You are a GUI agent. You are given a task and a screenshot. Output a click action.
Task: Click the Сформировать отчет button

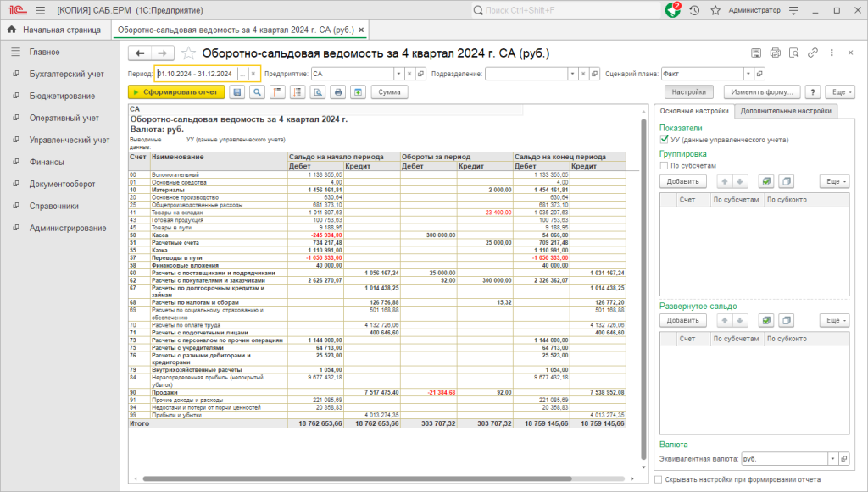point(176,92)
